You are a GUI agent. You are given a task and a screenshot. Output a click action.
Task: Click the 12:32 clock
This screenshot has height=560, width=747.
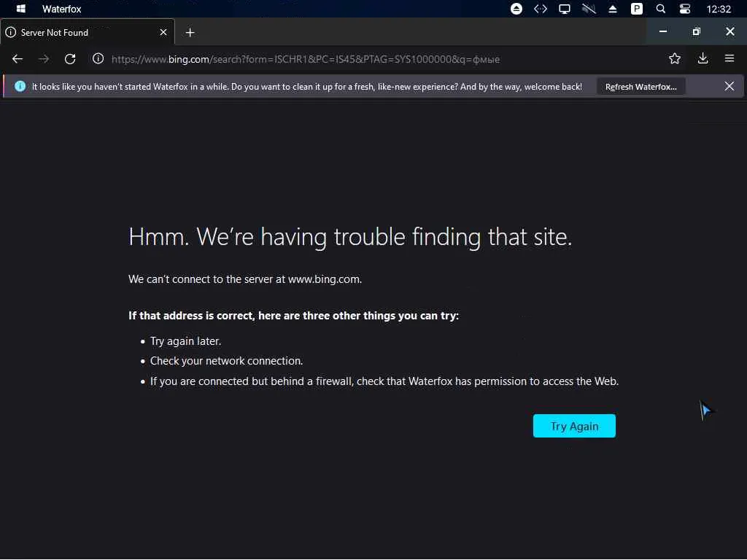719,9
